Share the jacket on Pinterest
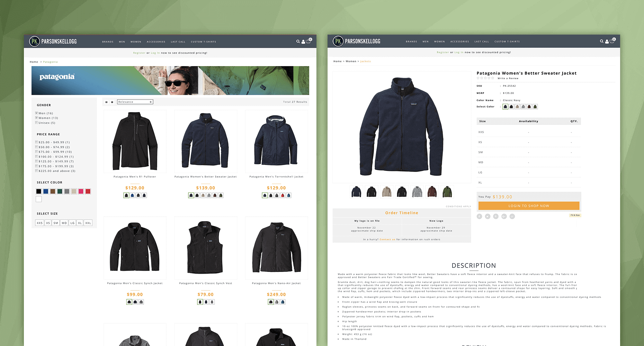 (496, 216)
